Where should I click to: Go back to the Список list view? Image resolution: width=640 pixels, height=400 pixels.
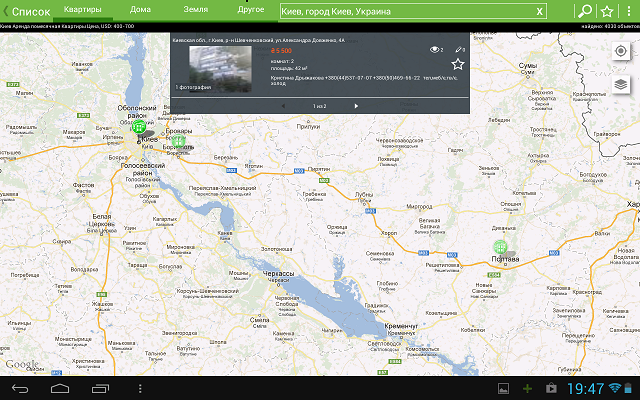[27, 11]
